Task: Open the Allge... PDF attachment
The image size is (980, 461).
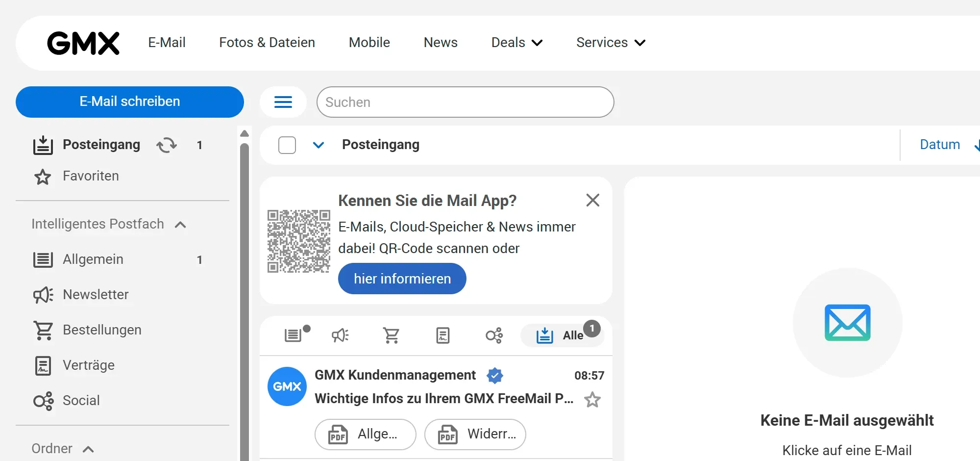Action: click(x=366, y=435)
